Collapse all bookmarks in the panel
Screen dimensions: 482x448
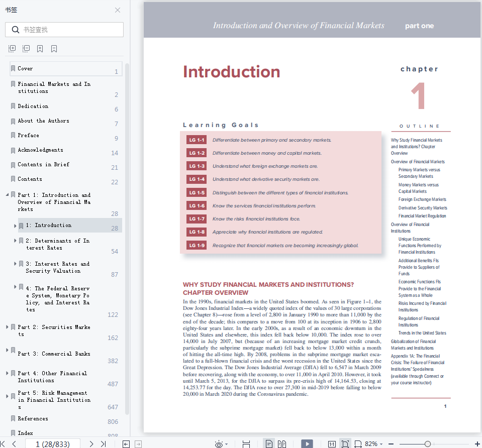(26, 49)
